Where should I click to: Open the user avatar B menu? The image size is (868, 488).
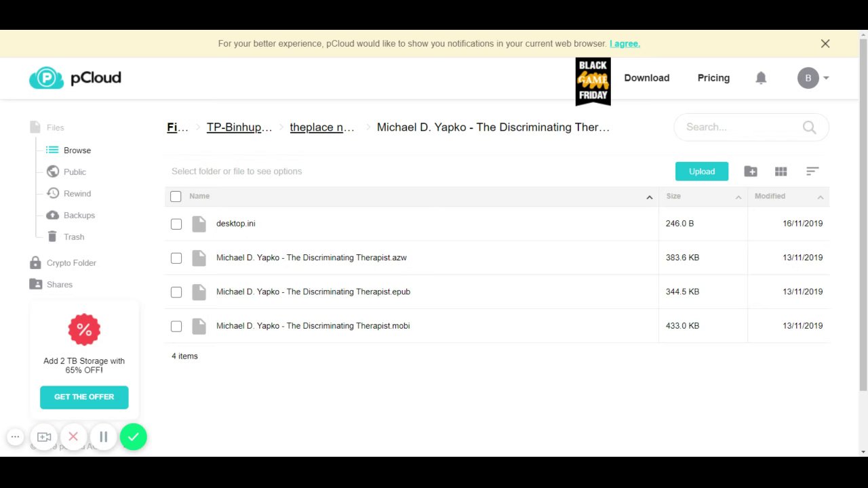pyautogui.click(x=808, y=78)
